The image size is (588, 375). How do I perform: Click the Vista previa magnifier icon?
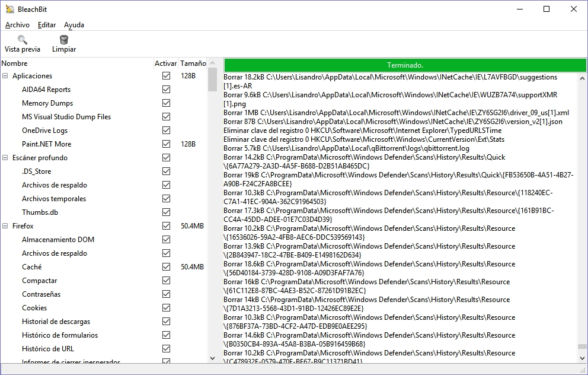[22, 39]
